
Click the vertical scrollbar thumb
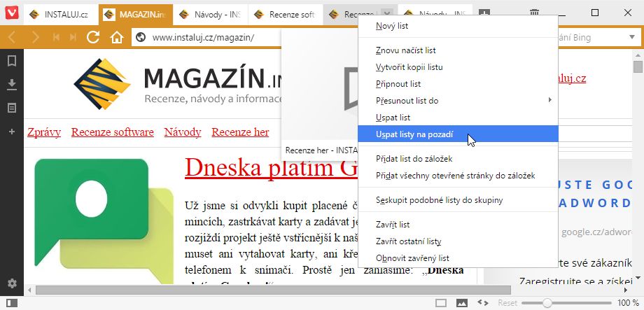click(x=638, y=66)
